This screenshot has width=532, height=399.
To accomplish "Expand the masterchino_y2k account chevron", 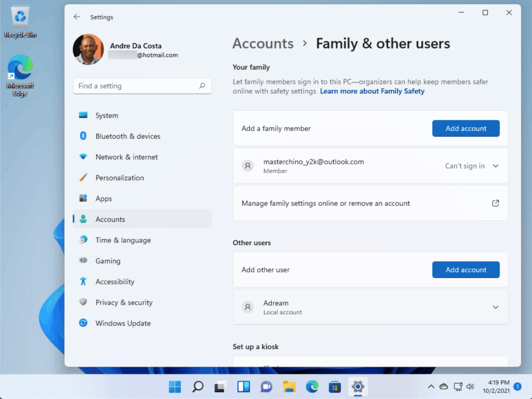I will [496, 166].
